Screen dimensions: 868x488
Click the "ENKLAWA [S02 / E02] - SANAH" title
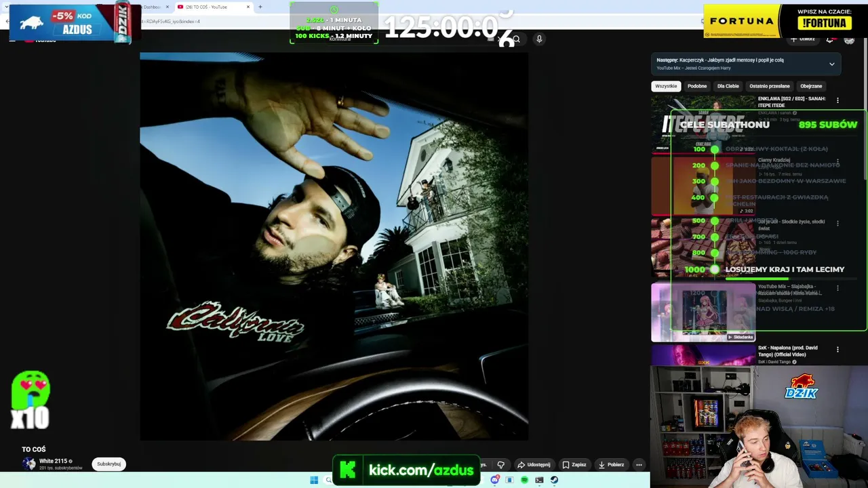tap(792, 102)
